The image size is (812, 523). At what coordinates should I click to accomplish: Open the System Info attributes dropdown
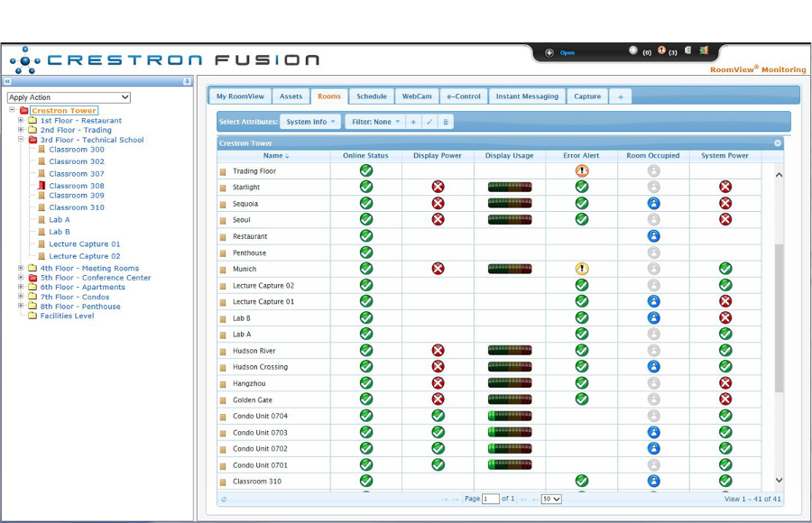point(310,123)
